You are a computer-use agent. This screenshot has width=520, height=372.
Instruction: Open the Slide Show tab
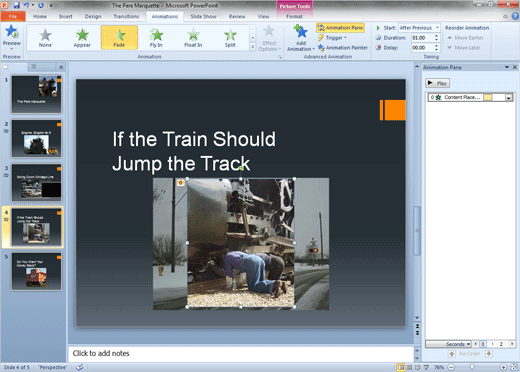click(203, 16)
